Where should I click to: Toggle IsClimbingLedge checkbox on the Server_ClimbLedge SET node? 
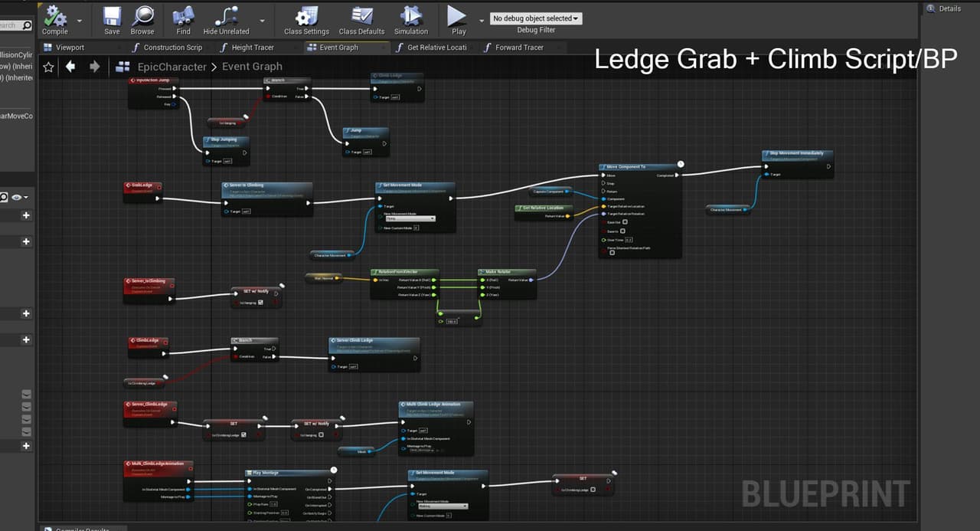click(x=243, y=434)
